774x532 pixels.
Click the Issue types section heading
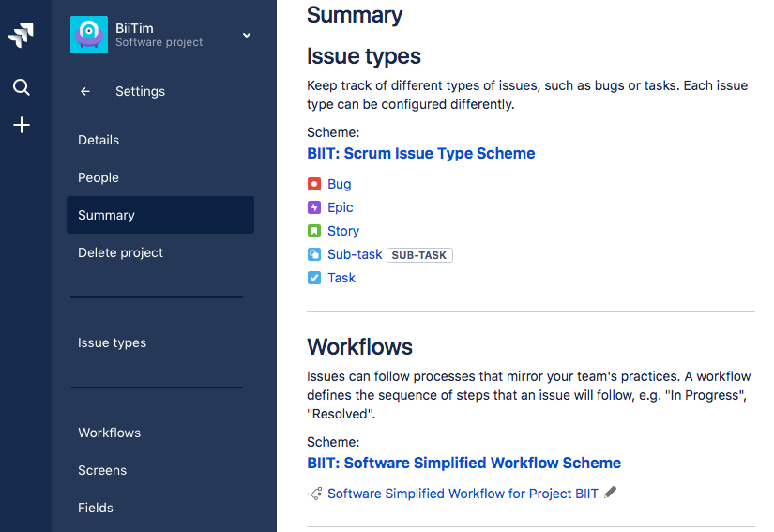tap(364, 55)
